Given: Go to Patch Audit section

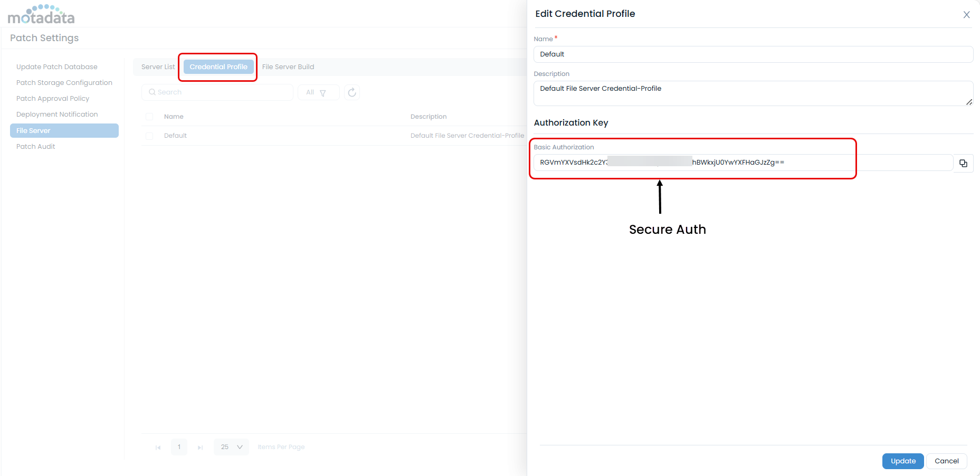Looking at the screenshot, I should (x=36, y=147).
